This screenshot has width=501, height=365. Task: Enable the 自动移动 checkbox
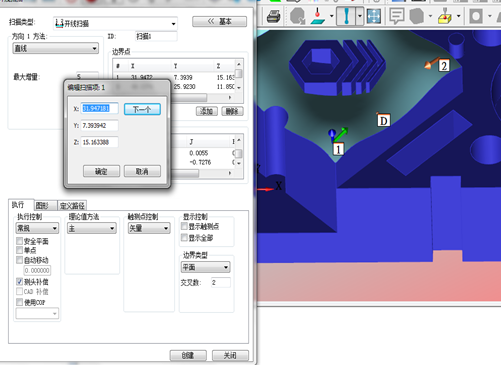click(19, 260)
